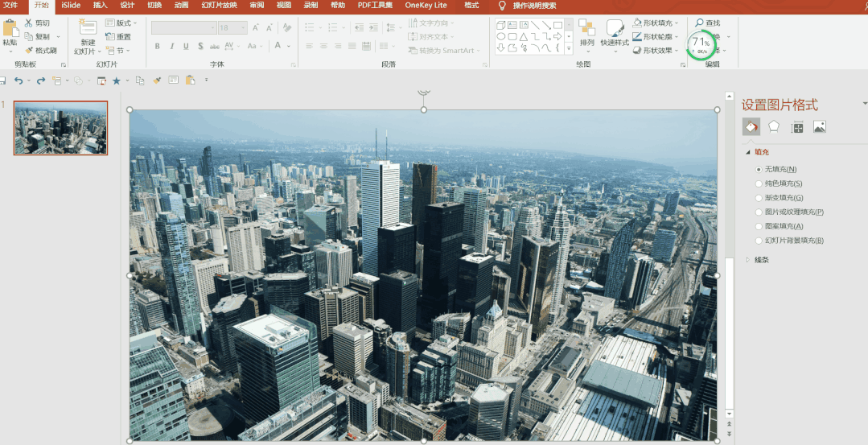Screen dimensions: 868x445
Task: Click the Undo arrow in quick access toolbar
Action: [19, 80]
